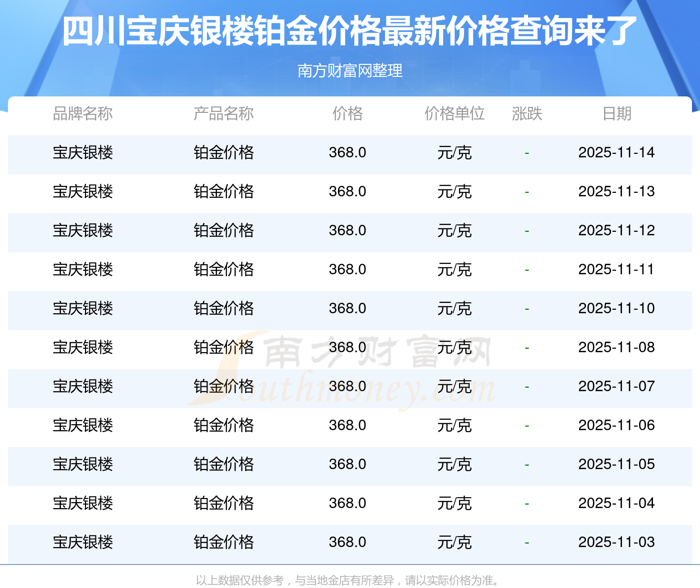Select the 价格单位 column header
Image resolution: width=700 pixels, height=588 pixels.
click(x=454, y=114)
